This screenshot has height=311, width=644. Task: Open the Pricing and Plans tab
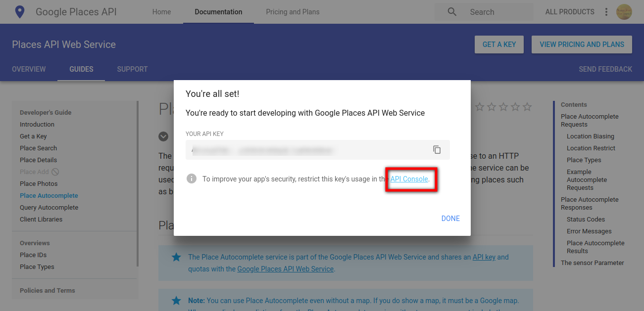point(293,12)
